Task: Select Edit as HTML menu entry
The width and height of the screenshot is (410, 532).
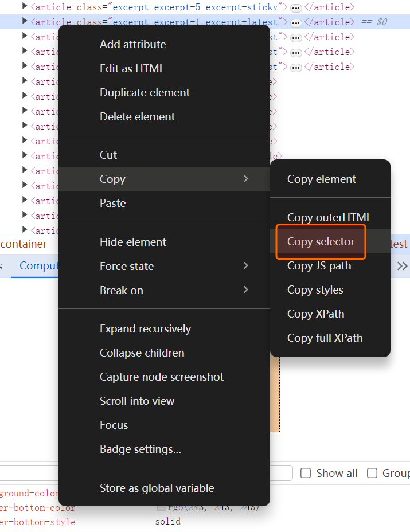Action: (x=132, y=68)
